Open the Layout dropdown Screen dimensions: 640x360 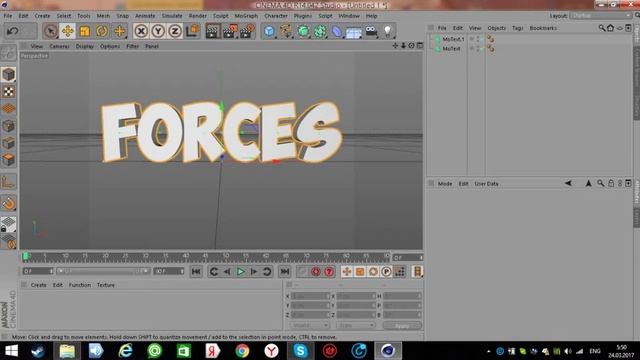click(601, 16)
